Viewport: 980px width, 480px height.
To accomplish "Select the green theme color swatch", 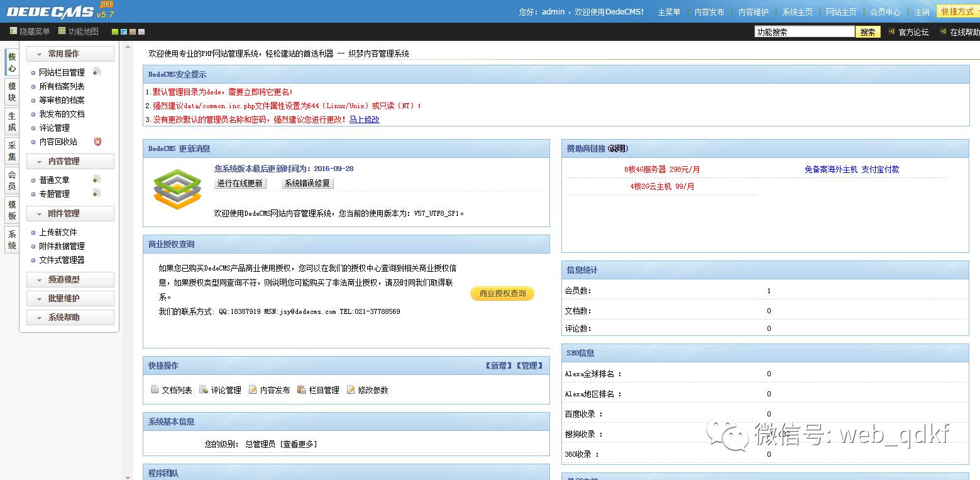I will click(115, 31).
